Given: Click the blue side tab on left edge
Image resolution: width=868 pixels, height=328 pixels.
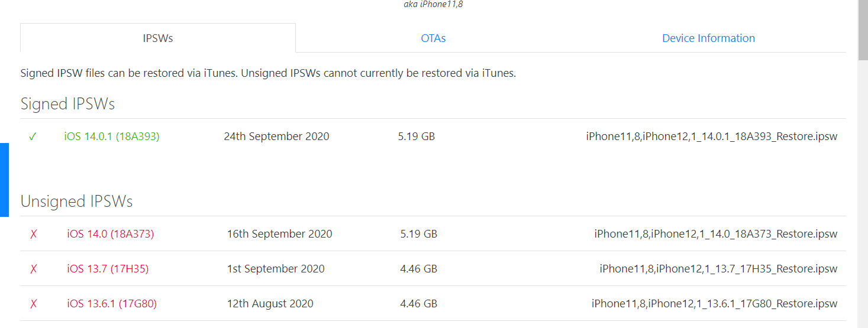Looking at the screenshot, I should point(4,180).
